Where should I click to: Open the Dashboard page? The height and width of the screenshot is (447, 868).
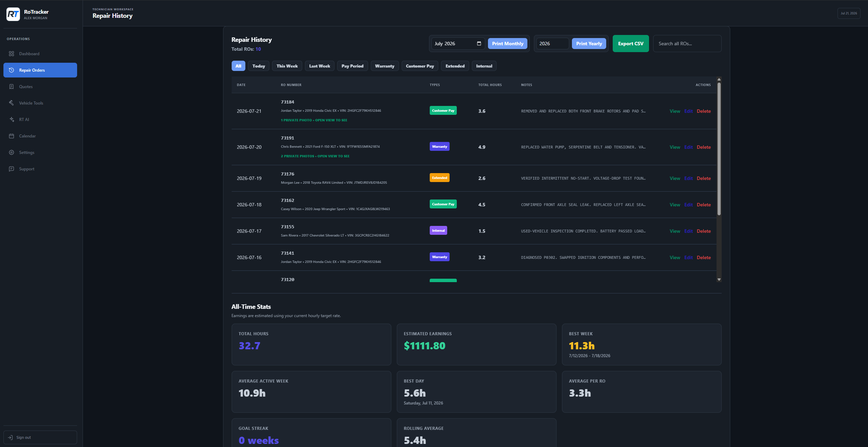point(40,54)
